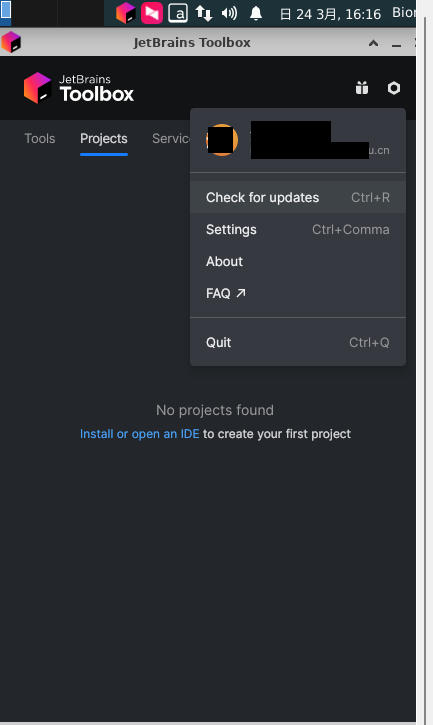Choose Quit from the menu
Viewport: 433px width, 725px height.
298,342
